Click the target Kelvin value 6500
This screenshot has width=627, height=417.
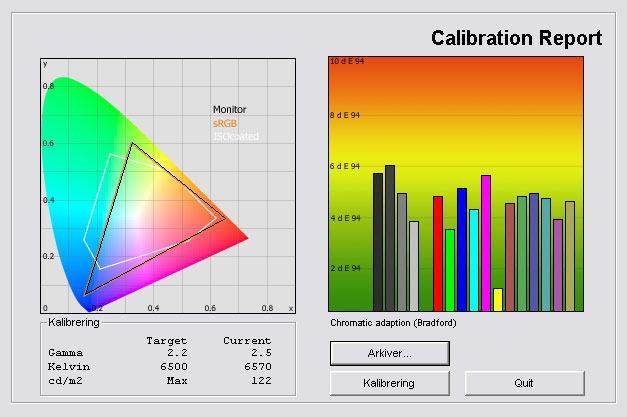coord(174,367)
